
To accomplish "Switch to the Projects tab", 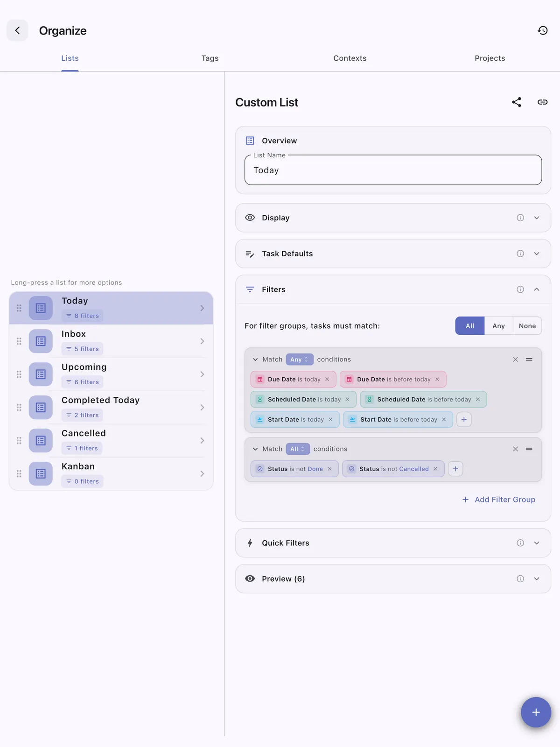I will (490, 58).
